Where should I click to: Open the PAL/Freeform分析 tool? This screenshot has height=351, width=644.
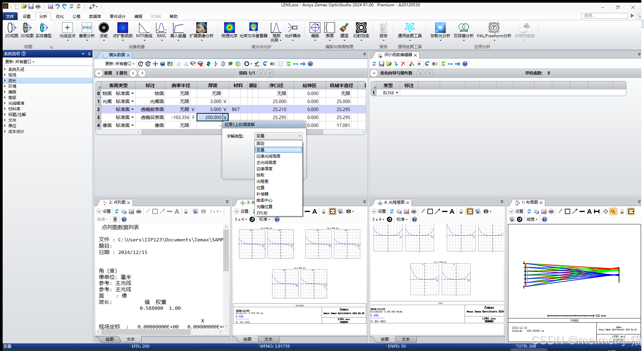494,32
